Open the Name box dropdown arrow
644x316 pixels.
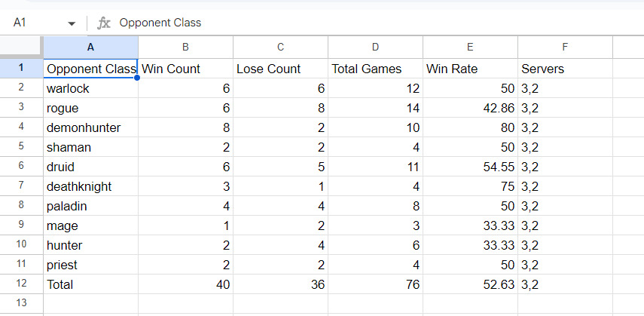coord(72,23)
